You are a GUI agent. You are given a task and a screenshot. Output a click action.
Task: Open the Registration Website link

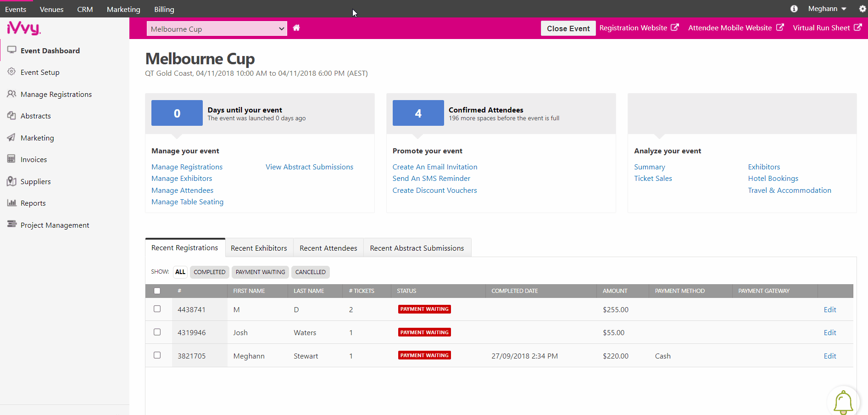pyautogui.click(x=633, y=28)
